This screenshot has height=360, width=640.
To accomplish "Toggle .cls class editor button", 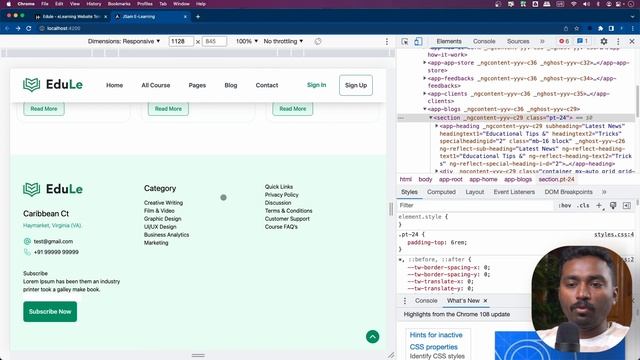I will [x=583, y=205].
